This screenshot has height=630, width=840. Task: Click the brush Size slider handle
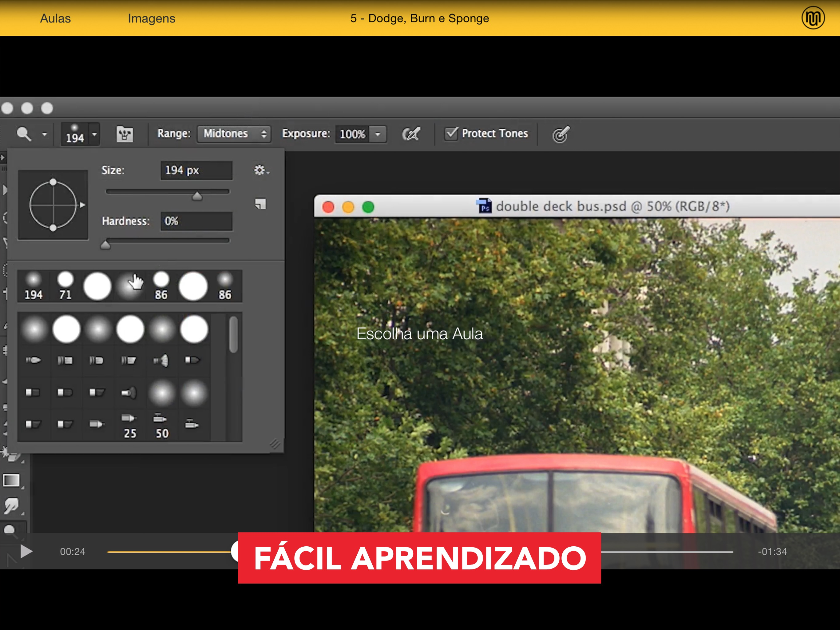click(x=197, y=196)
